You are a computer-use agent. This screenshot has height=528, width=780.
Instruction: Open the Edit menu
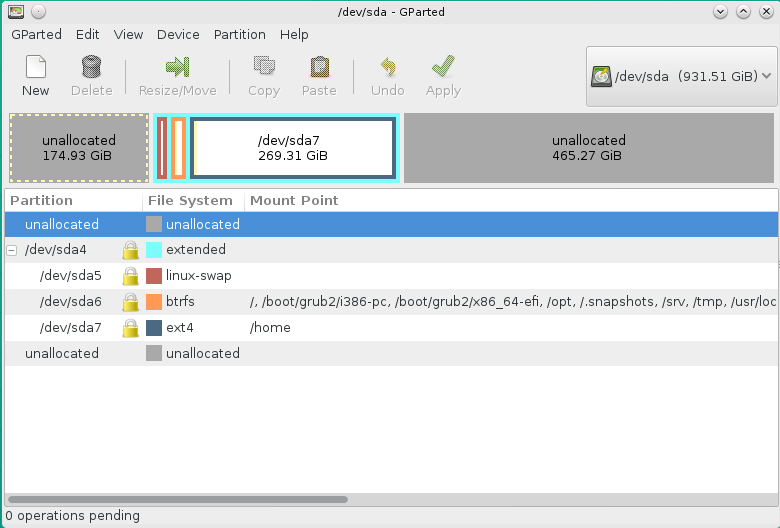pyautogui.click(x=88, y=34)
